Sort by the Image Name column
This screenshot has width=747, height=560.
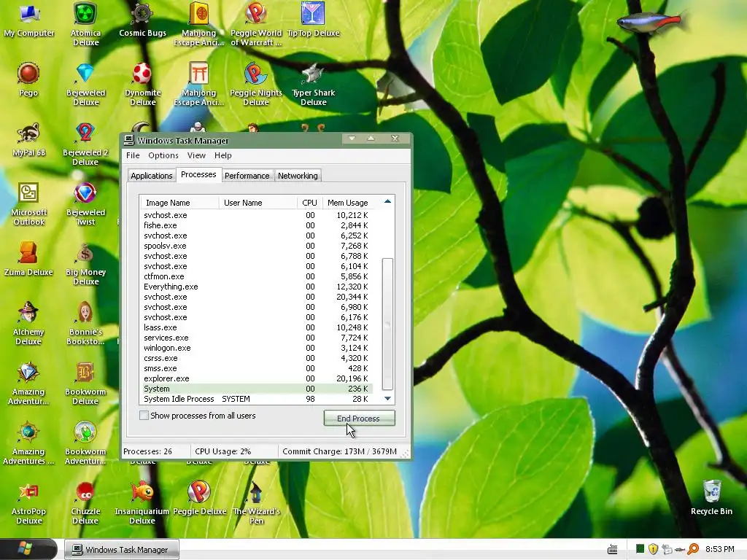click(x=179, y=203)
